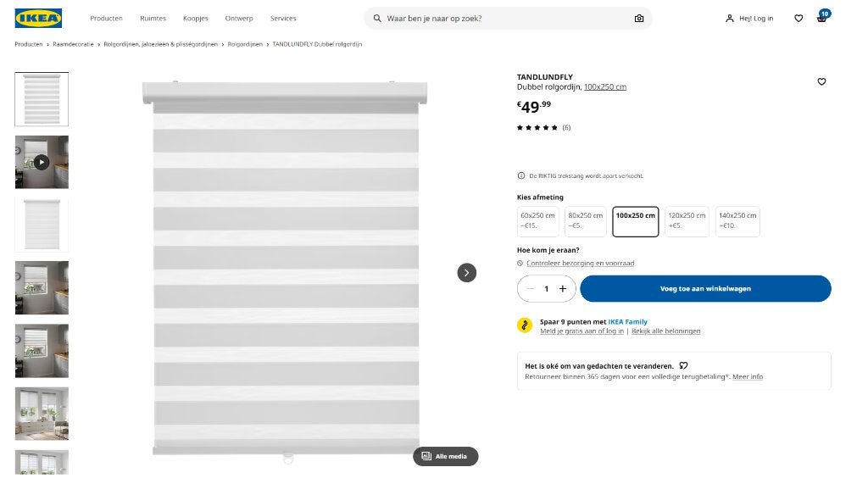Image resolution: width=868 pixels, height=495 pixels.
Task: Select sixth living room thumbnail
Action: 42,414
